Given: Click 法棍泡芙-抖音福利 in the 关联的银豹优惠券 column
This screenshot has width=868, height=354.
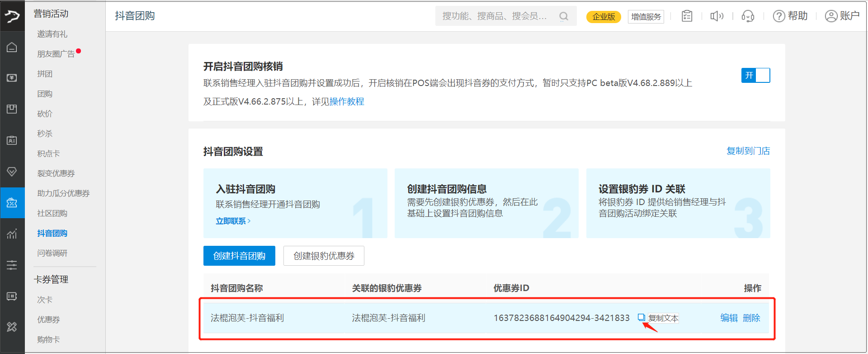Looking at the screenshot, I should click(x=389, y=318).
